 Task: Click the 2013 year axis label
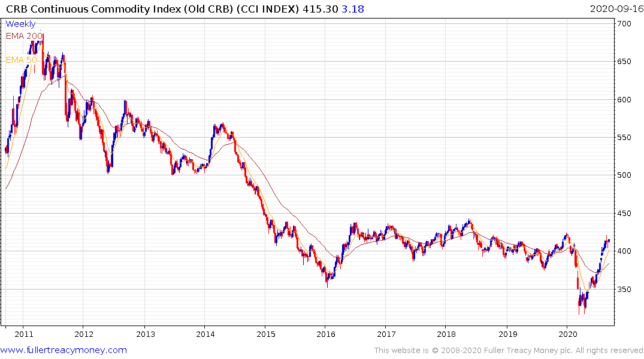point(146,334)
